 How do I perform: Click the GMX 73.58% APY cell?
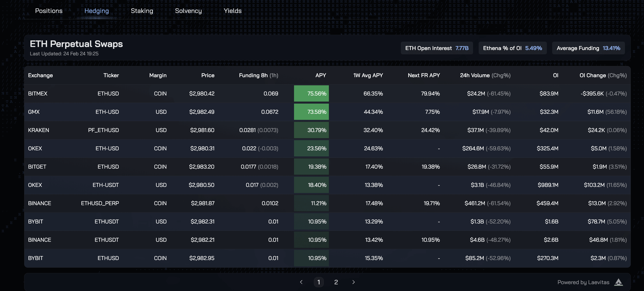[311, 112]
